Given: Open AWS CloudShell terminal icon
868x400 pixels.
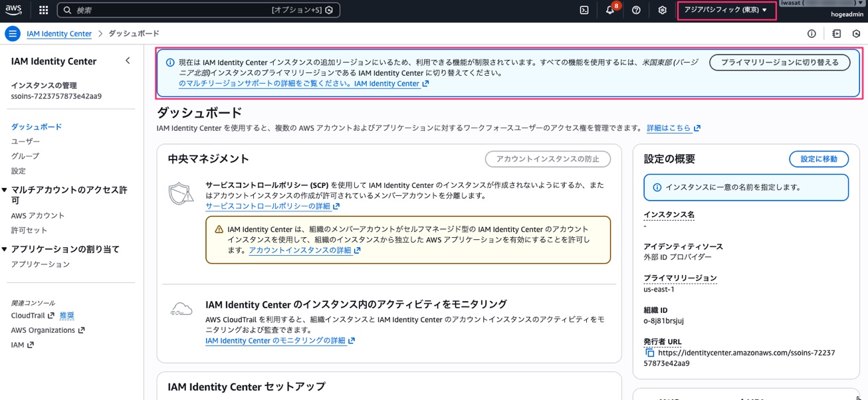Looking at the screenshot, I should [x=584, y=10].
